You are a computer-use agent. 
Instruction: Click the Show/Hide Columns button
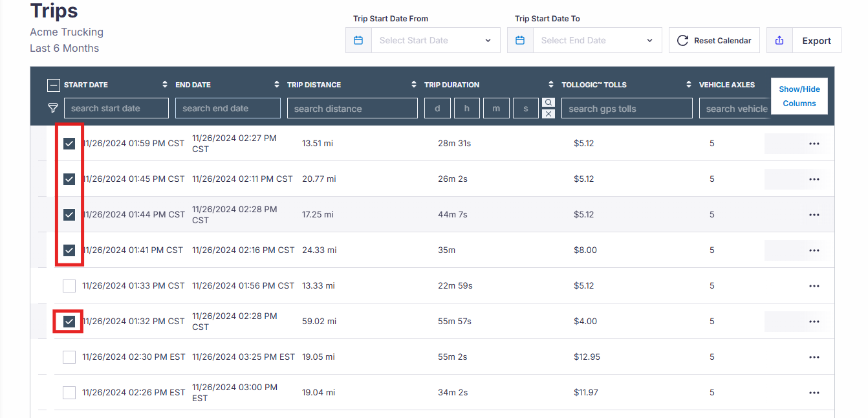[799, 96]
